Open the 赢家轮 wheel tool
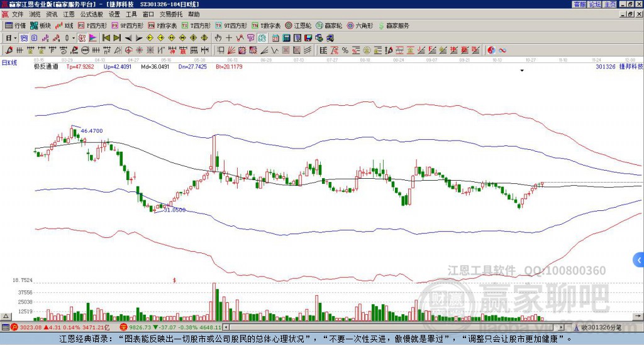 click(x=329, y=25)
